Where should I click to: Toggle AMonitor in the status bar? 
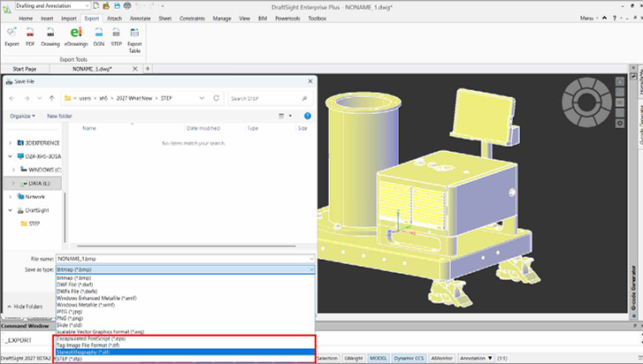tap(441, 359)
